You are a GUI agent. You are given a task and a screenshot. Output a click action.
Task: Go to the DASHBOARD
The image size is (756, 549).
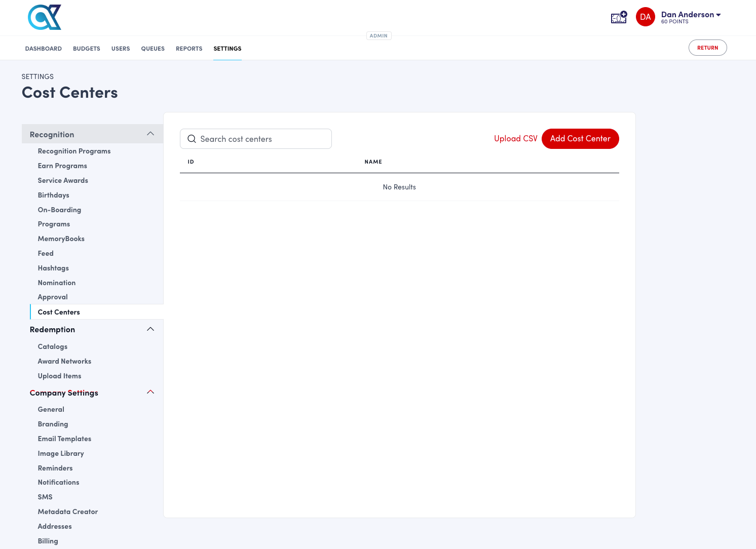43,48
